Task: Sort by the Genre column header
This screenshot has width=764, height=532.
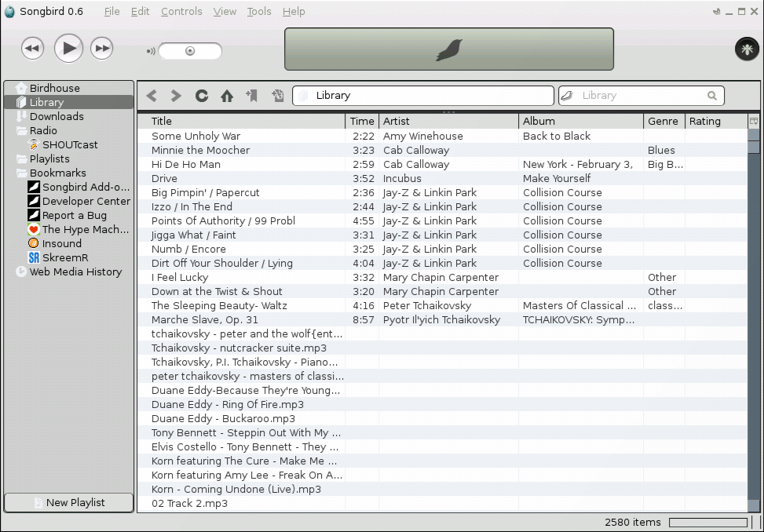Action: click(x=664, y=121)
